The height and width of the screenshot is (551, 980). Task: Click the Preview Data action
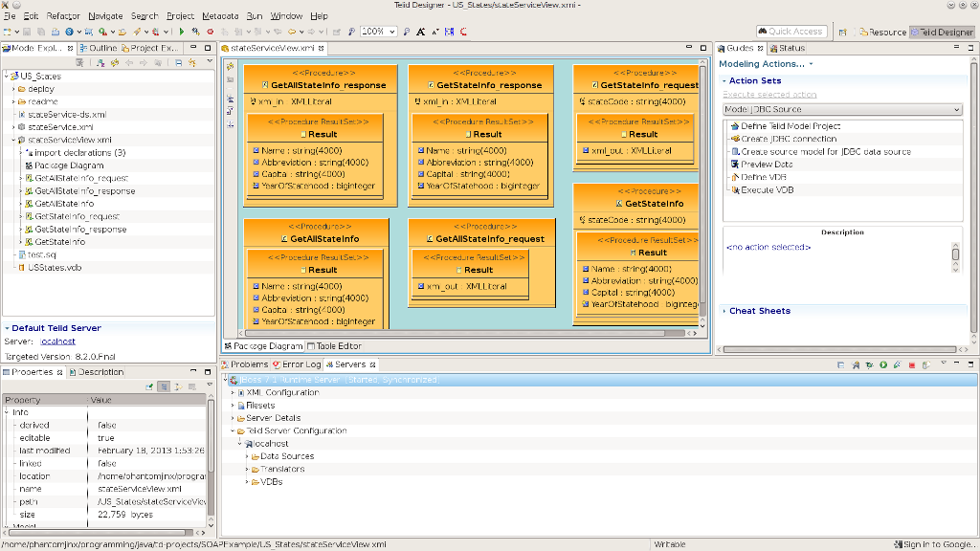766,165
